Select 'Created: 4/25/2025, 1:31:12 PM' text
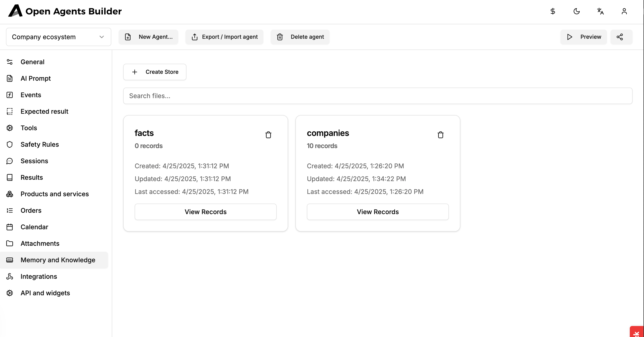Image resolution: width=644 pixels, height=337 pixels. pos(182,166)
